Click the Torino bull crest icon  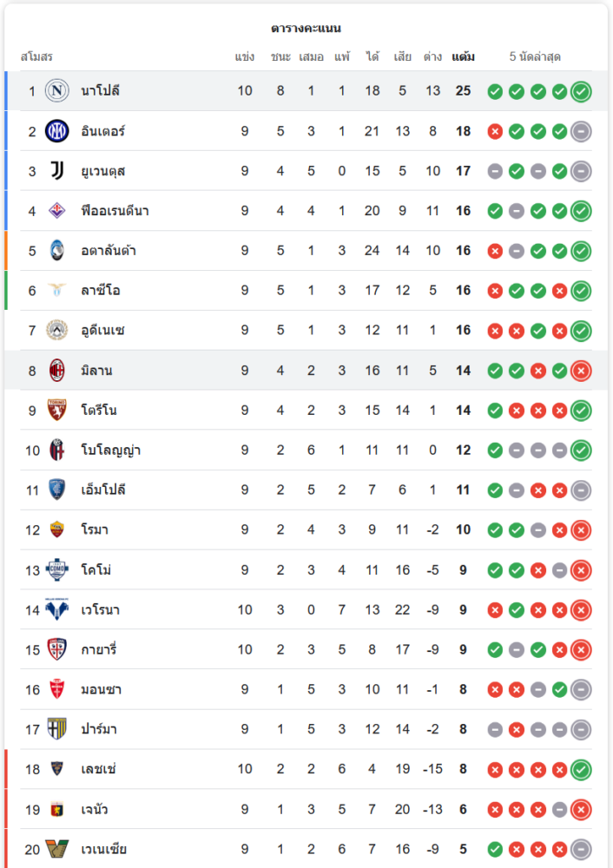coord(57,411)
